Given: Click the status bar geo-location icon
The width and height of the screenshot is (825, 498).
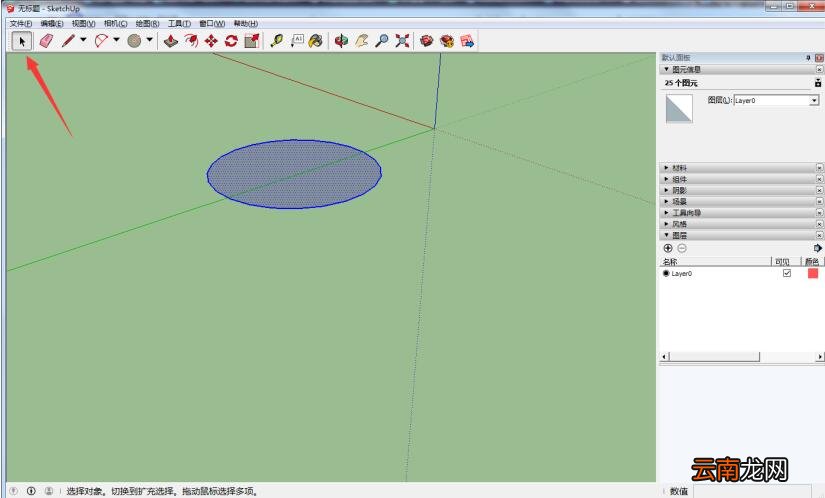Looking at the screenshot, I should (x=14, y=491).
